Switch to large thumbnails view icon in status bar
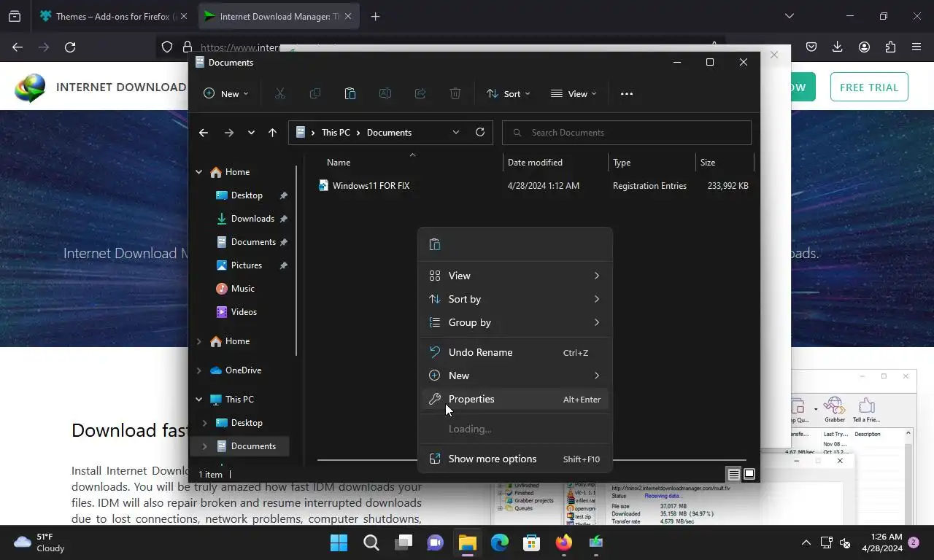The width and height of the screenshot is (934, 560). 749,474
